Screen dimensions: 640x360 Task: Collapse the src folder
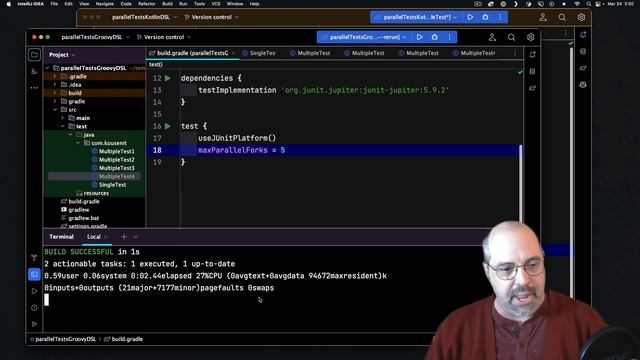[x=55, y=110]
